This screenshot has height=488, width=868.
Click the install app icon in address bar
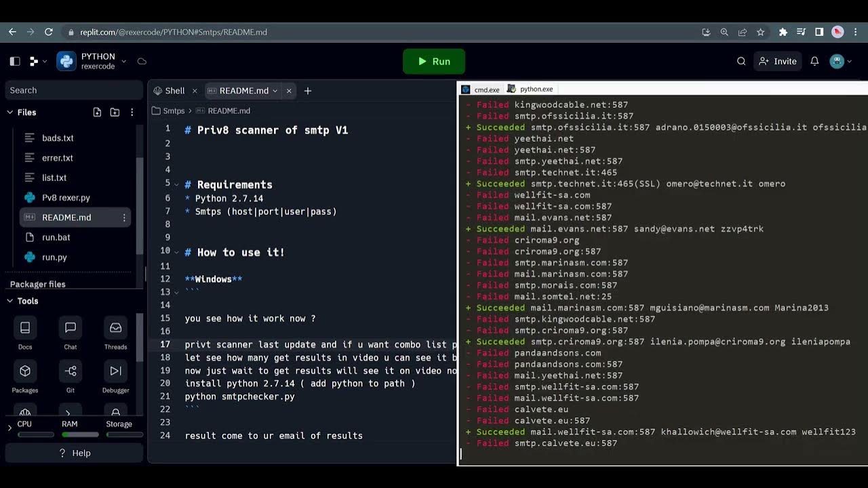[706, 32]
